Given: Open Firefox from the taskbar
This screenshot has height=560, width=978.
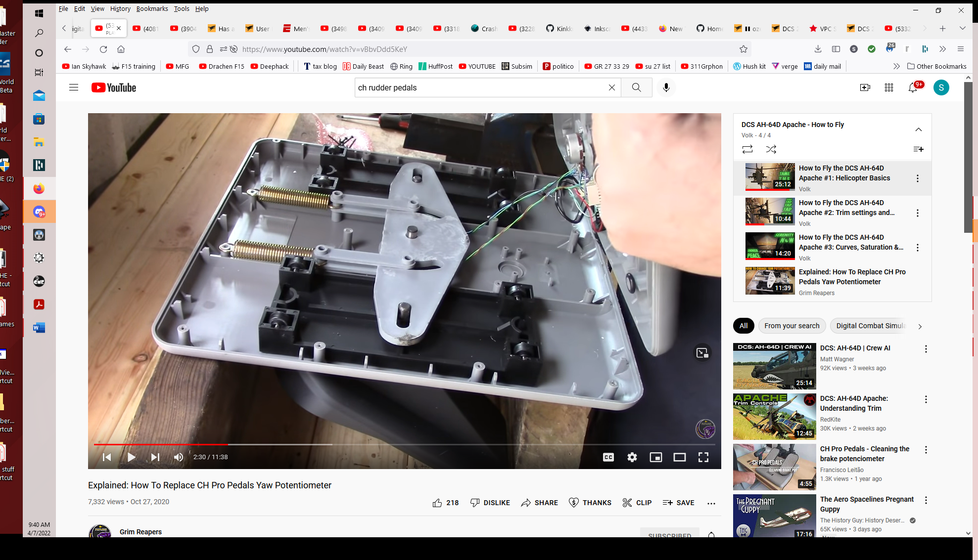Looking at the screenshot, I should (x=39, y=189).
